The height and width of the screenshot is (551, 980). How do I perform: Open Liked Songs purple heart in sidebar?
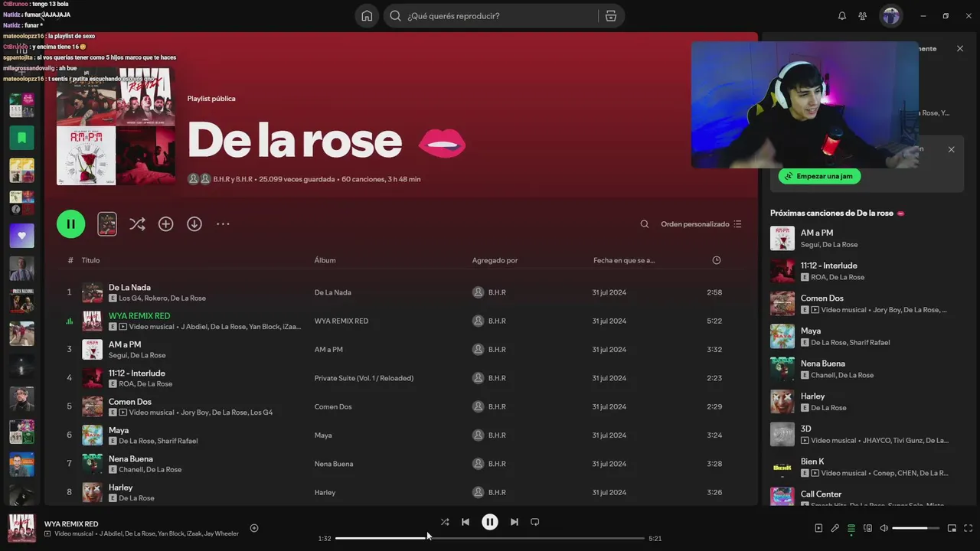pyautogui.click(x=21, y=236)
